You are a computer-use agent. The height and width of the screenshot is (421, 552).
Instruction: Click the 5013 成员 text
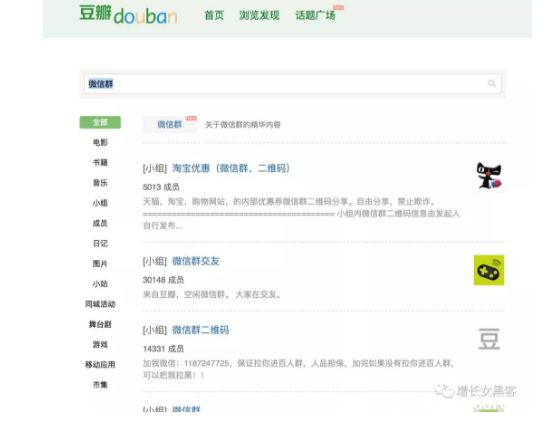point(161,187)
